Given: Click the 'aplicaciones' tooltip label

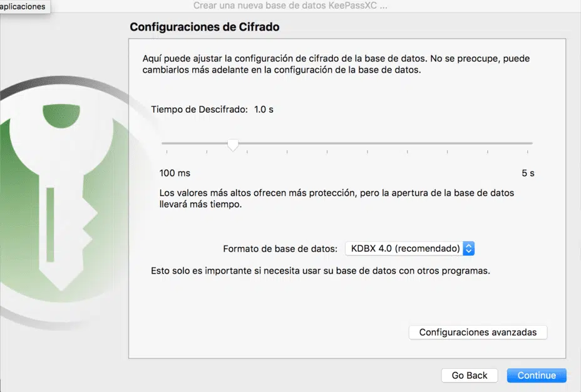Looking at the screenshot, I should [23, 6].
